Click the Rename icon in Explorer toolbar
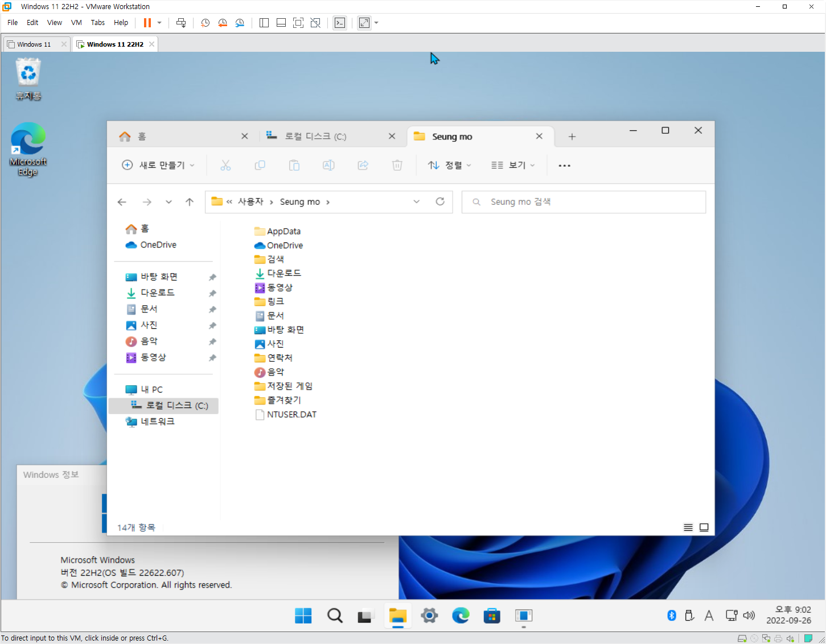 pos(328,165)
